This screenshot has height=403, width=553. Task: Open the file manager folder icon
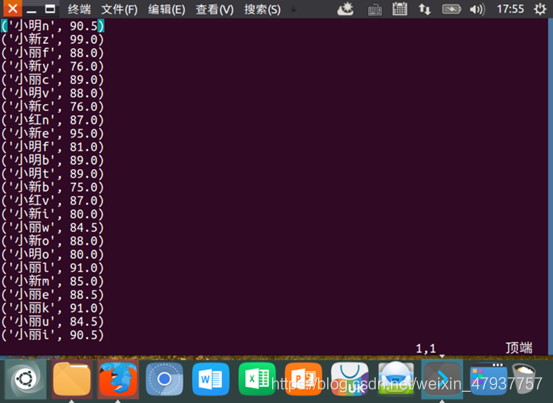(x=72, y=379)
